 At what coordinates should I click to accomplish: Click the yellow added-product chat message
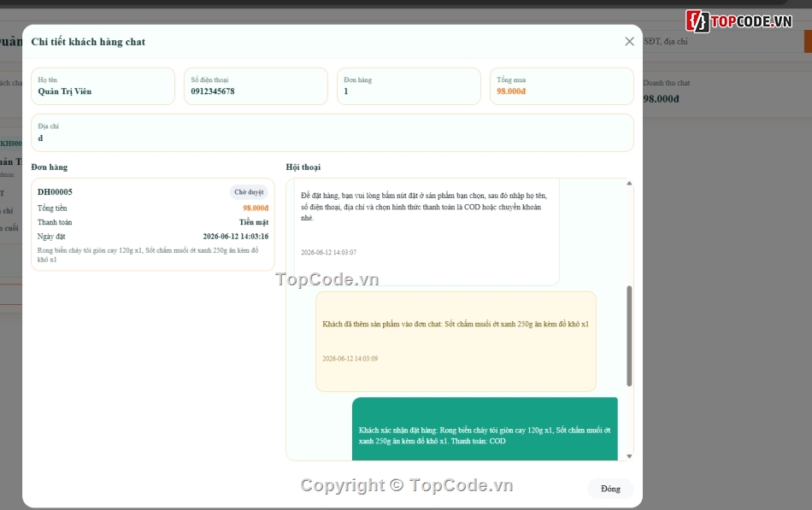pos(456,341)
